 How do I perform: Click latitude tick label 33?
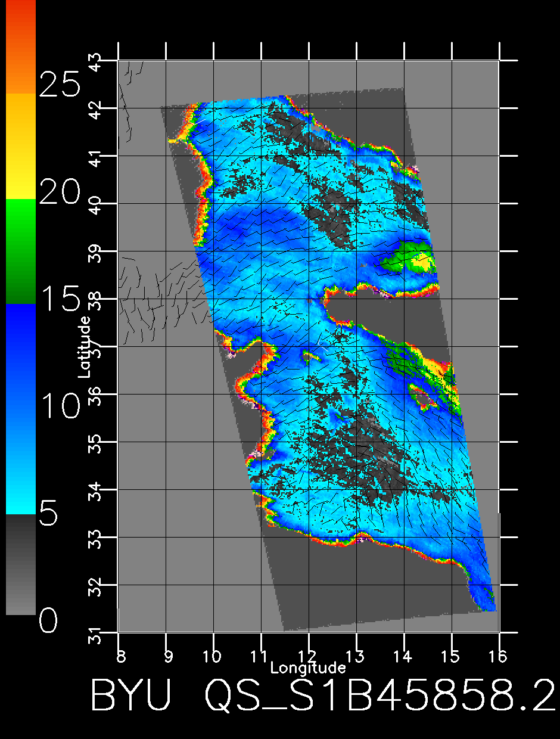[x=95, y=538]
